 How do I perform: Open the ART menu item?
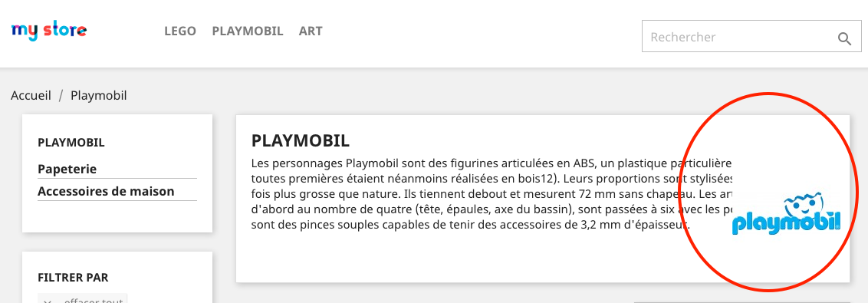coord(311,31)
